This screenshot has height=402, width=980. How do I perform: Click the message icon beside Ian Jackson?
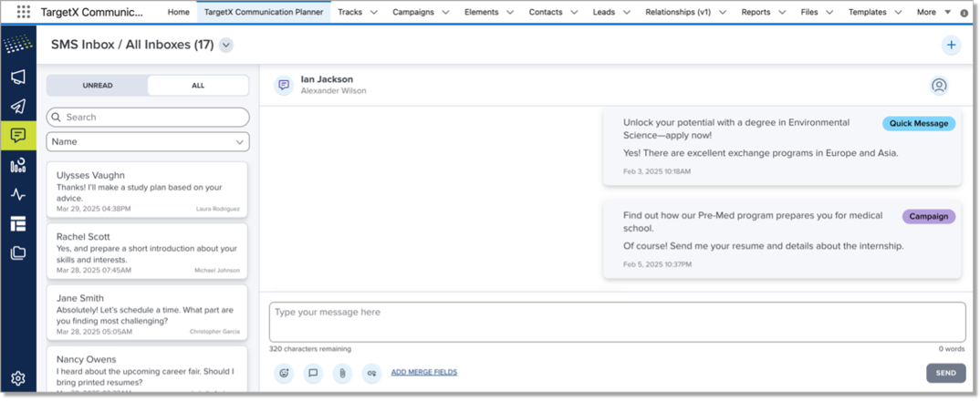tap(284, 86)
